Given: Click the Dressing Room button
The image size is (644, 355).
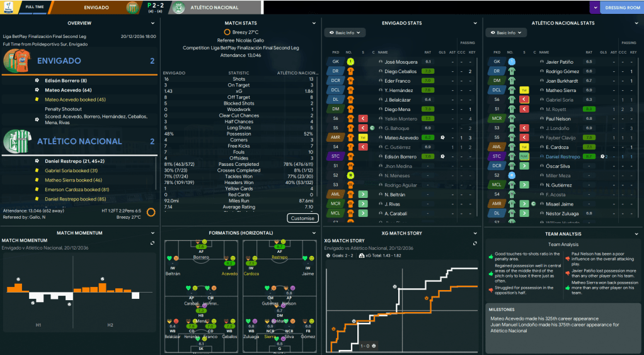Looking at the screenshot, I should pos(623,8).
